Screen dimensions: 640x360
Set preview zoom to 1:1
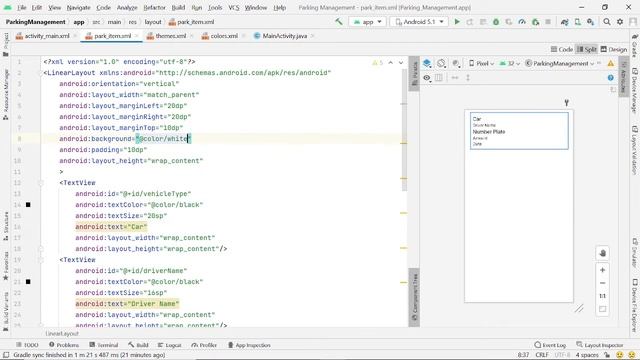point(602,296)
